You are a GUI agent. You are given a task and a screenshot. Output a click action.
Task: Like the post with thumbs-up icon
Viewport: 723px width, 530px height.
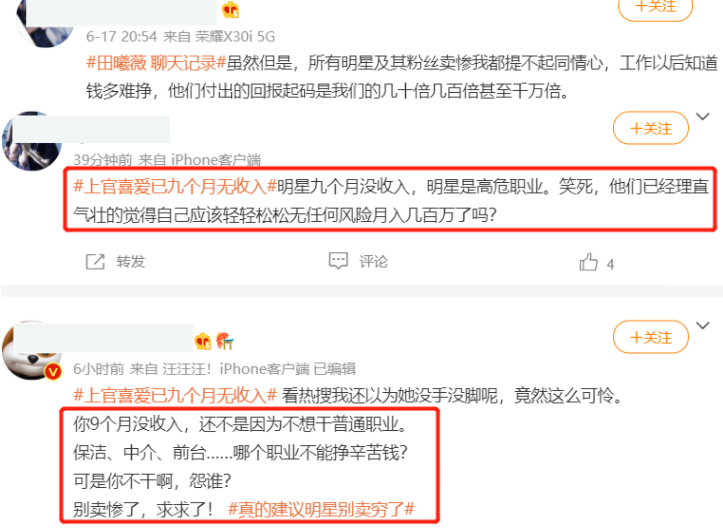(588, 262)
